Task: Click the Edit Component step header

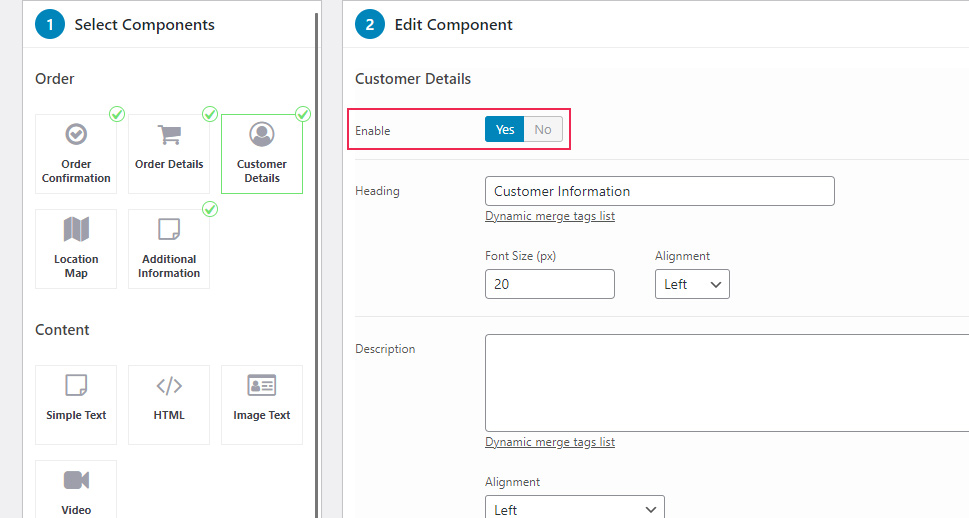Action: click(x=434, y=25)
